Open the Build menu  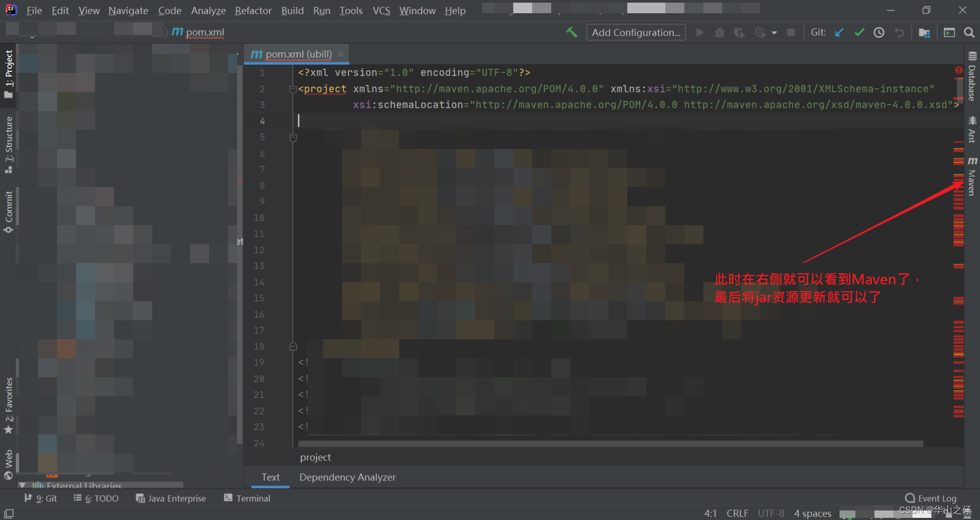[293, 11]
